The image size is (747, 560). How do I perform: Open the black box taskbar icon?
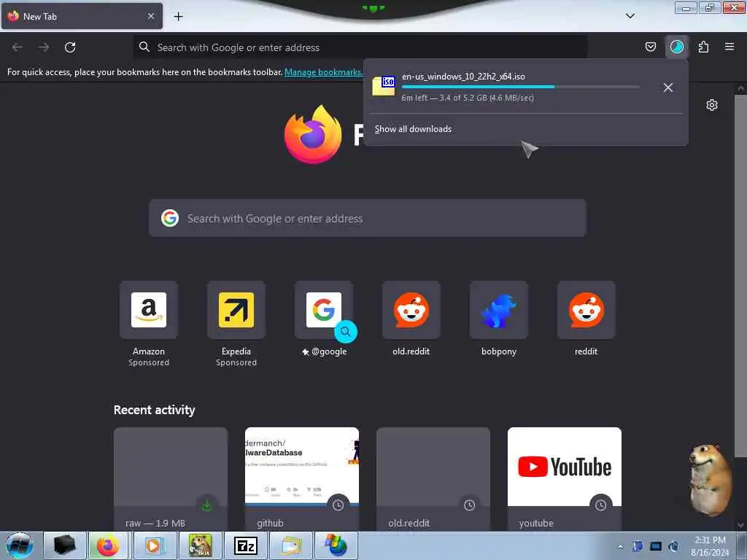(x=64, y=545)
